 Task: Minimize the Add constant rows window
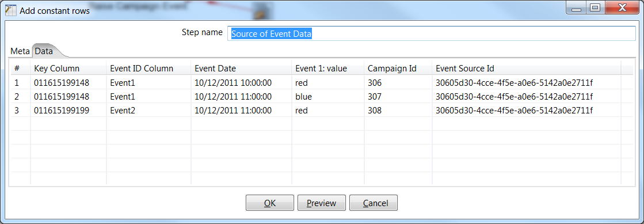click(576, 7)
